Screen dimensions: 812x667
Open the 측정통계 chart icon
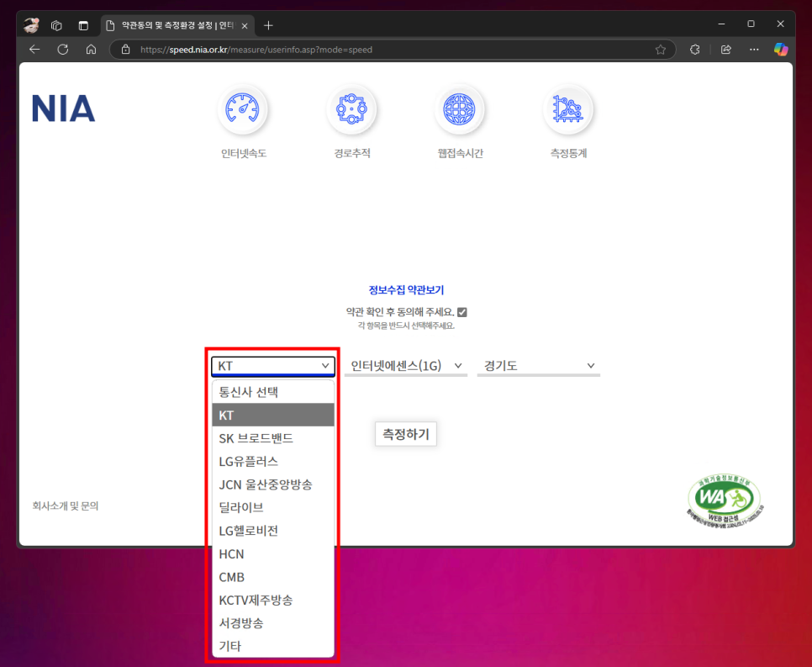(x=568, y=109)
